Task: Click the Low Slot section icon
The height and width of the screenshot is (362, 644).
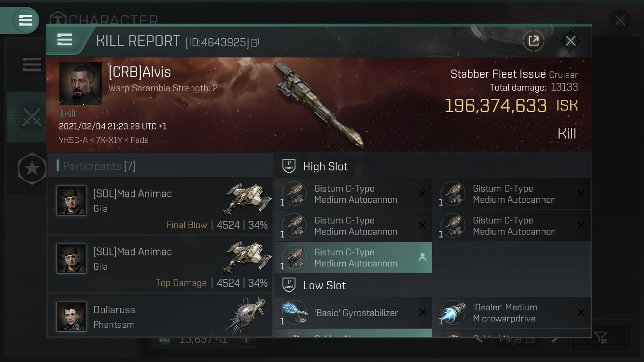Action: (x=289, y=285)
